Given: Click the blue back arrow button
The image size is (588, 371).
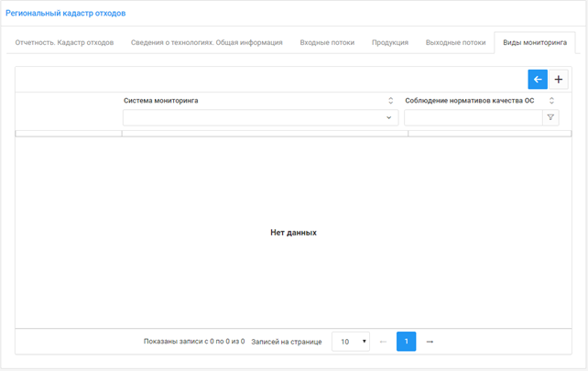Looking at the screenshot, I should pos(538,80).
